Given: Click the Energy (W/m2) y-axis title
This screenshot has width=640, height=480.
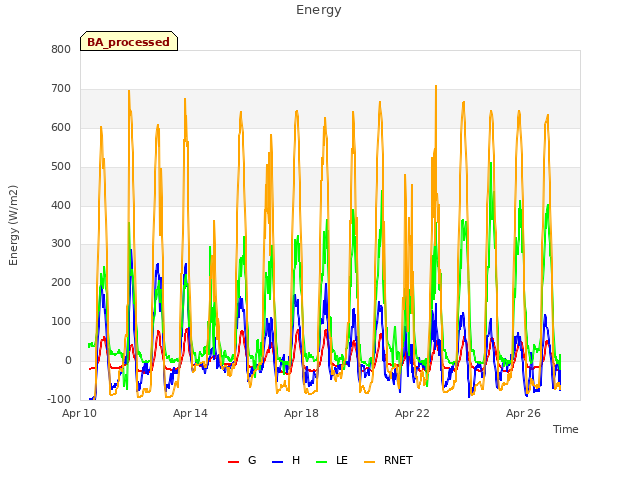Looking at the screenshot, I should coord(13,225).
